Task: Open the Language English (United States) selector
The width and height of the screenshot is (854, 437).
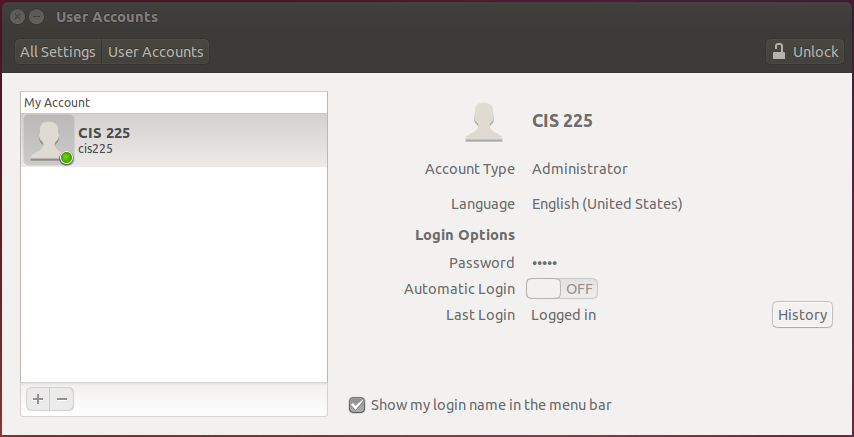Action: [x=606, y=204]
